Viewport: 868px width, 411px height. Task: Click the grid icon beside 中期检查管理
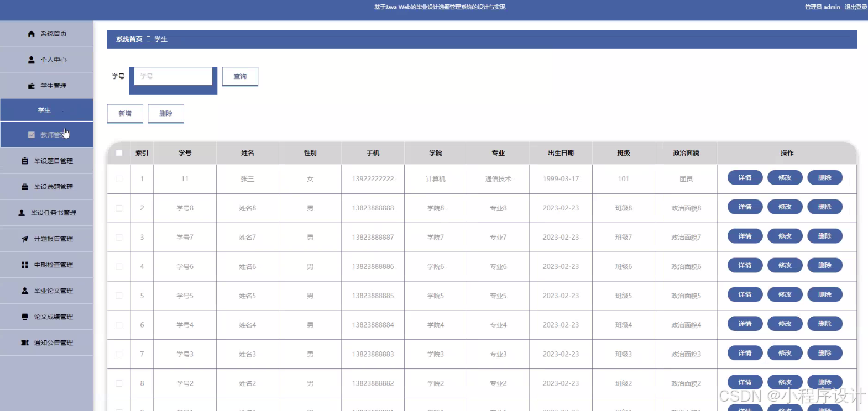coord(25,265)
